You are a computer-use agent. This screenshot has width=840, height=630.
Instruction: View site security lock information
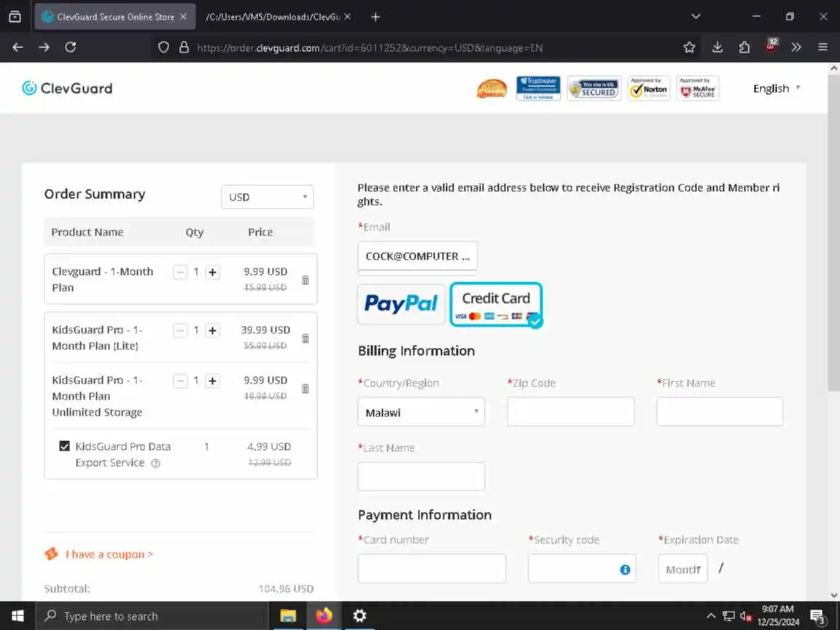[184, 47]
